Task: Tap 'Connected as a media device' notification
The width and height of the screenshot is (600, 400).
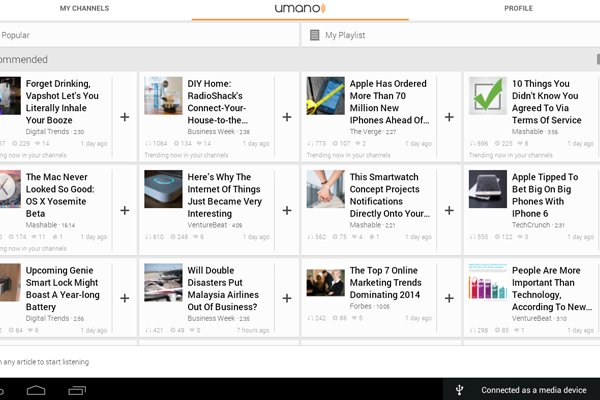Action: pyautogui.click(x=534, y=390)
